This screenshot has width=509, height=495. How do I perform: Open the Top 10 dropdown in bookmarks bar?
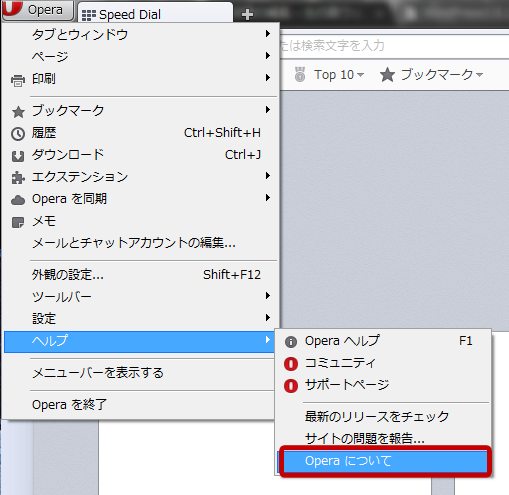329,75
